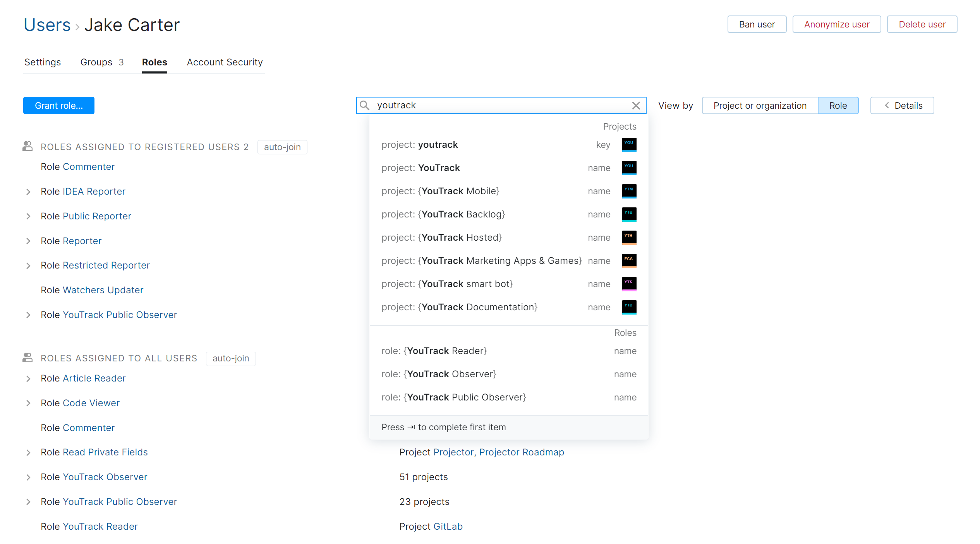Clear the youtrack search query
980x544 pixels.
636,105
